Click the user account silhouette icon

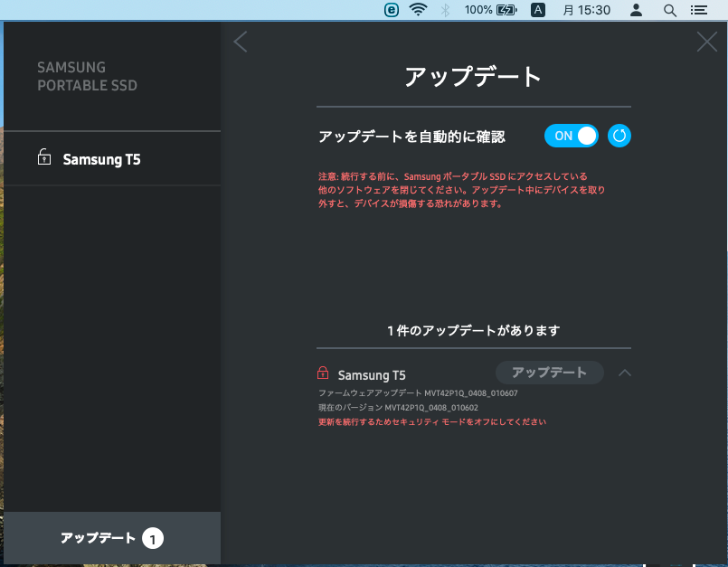coord(637,10)
